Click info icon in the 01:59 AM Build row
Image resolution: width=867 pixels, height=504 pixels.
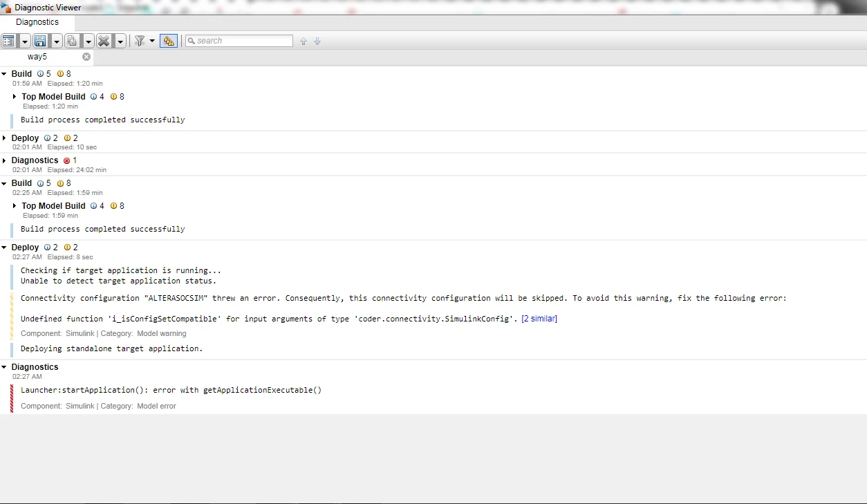coord(40,74)
